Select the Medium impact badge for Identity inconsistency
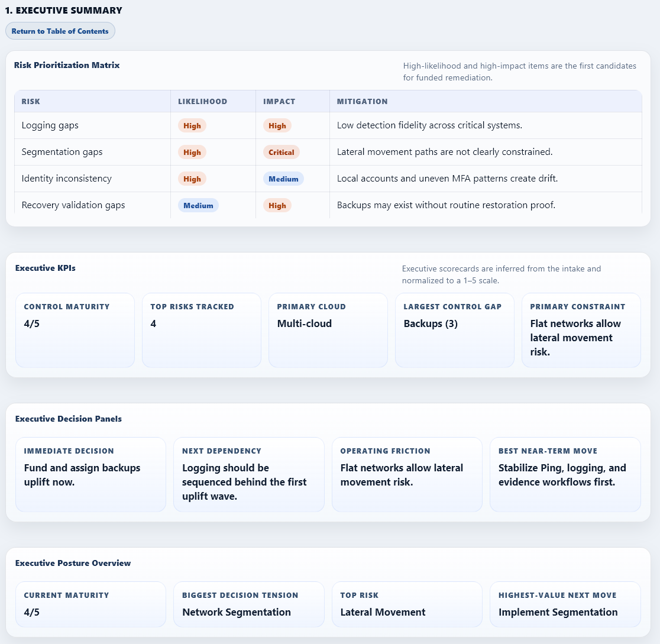 [x=283, y=179]
